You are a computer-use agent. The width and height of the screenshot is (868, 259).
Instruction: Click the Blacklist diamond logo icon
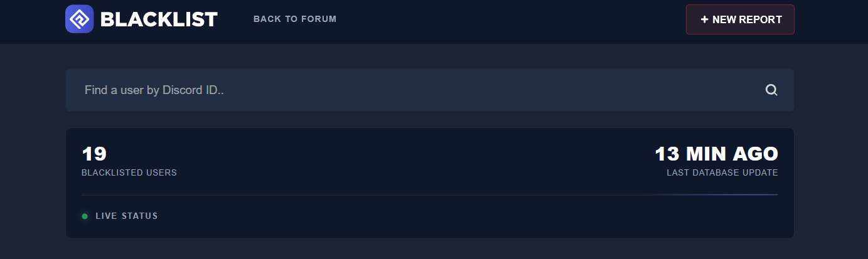coord(79,19)
